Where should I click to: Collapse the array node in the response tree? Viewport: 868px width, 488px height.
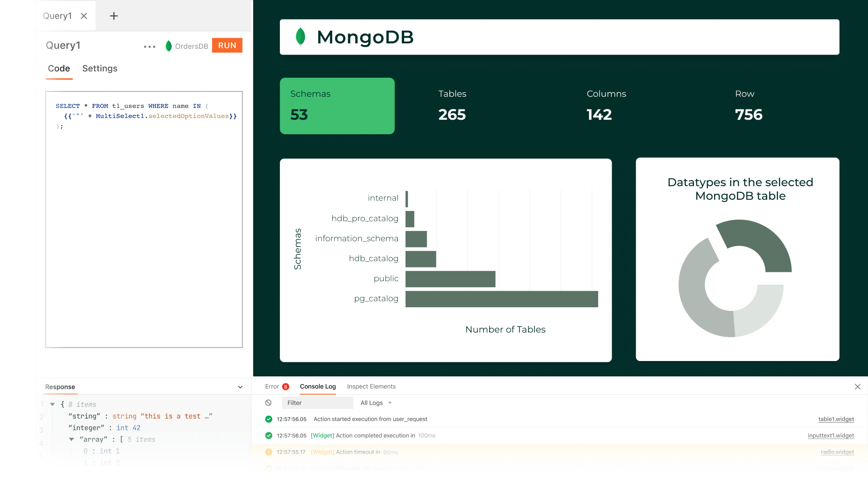point(71,439)
